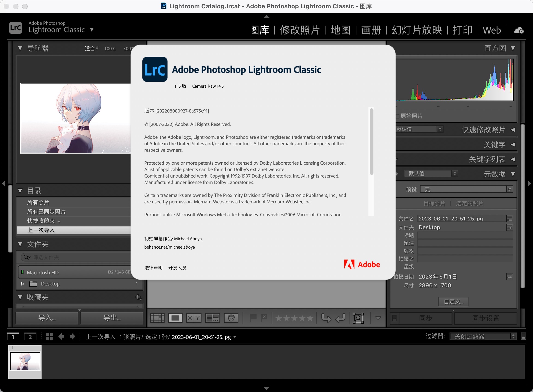The image size is (533, 392).
Task: Open second window display button 2
Action: point(30,336)
